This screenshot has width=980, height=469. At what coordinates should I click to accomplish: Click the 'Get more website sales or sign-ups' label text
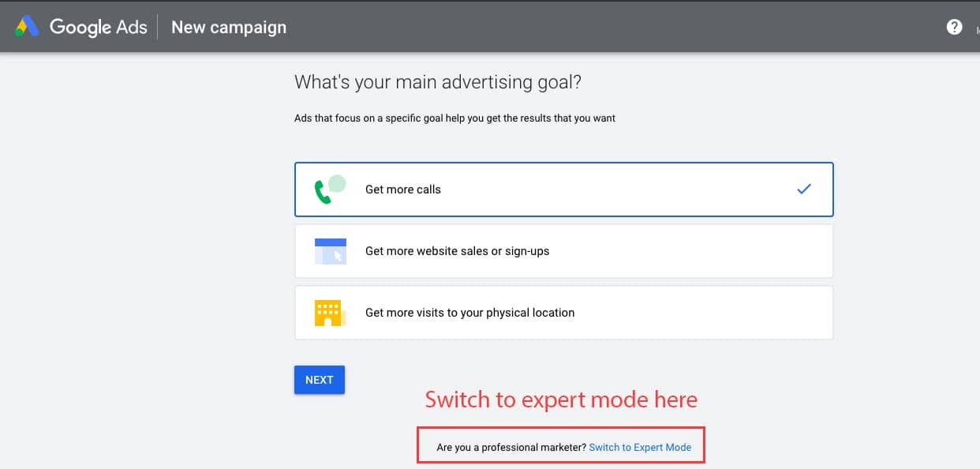point(457,251)
